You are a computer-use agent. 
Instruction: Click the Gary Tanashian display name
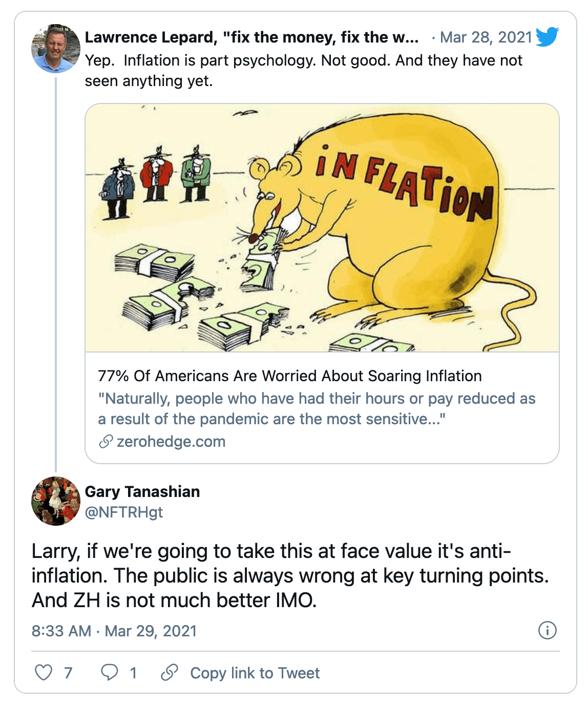click(x=142, y=491)
